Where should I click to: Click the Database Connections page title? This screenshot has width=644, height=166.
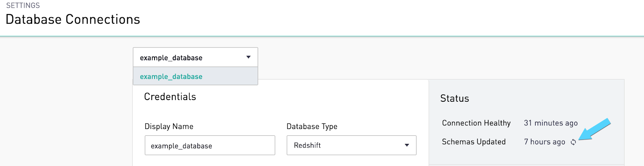click(x=73, y=19)
